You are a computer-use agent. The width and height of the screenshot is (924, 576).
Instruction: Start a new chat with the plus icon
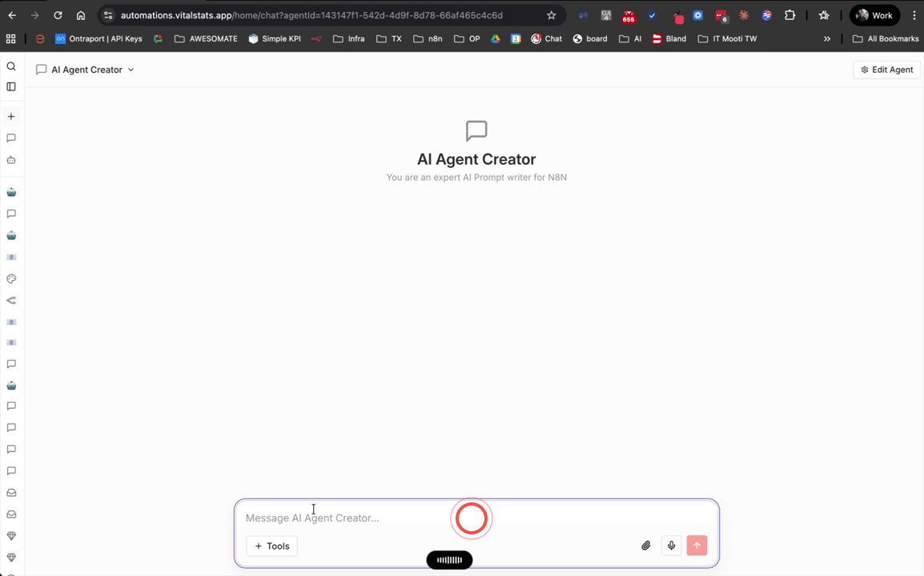coord(11,116)
